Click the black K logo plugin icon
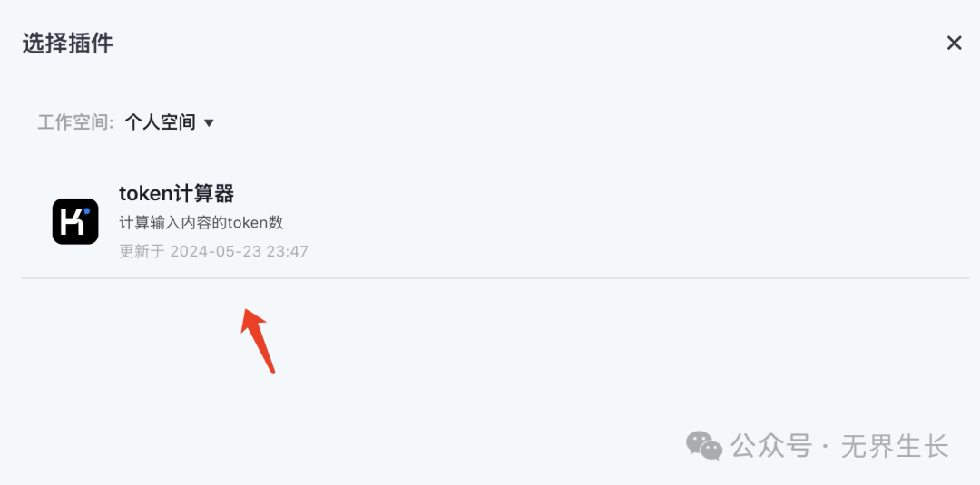The width and height of the screenshot is (980, 485). 75,221
